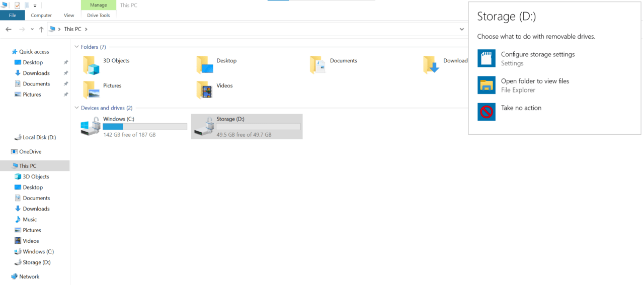
Task: Open the Desktop folder in Folders section
Action: tap(205, 65)
